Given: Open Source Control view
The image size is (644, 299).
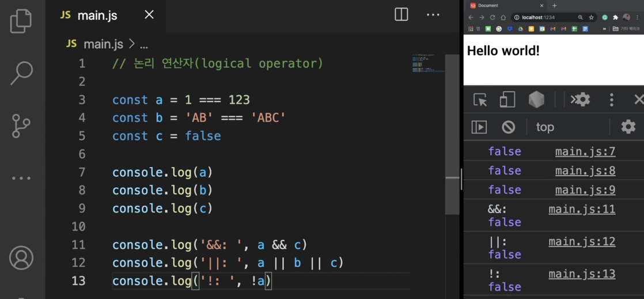Looking at the screenshot, I should click(x=21, y=126).
